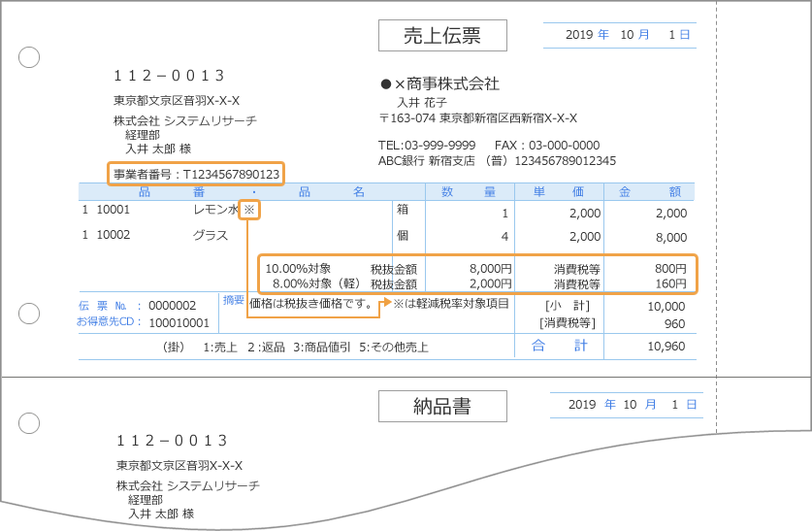Viewport: 812px width, 531px height.
Task: Click the address 〒163-074 東京都新宿区西新宿X-X-X
Action: [x=478, y=118]
